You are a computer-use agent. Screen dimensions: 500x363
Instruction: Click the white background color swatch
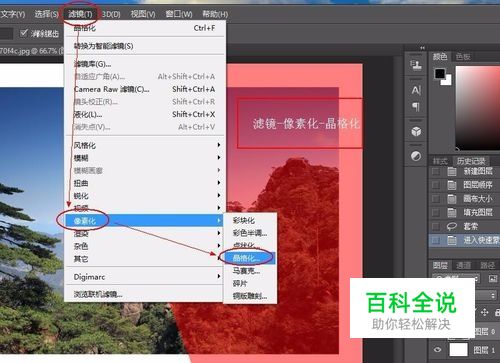pyautogui.click(x=447, y=80)
